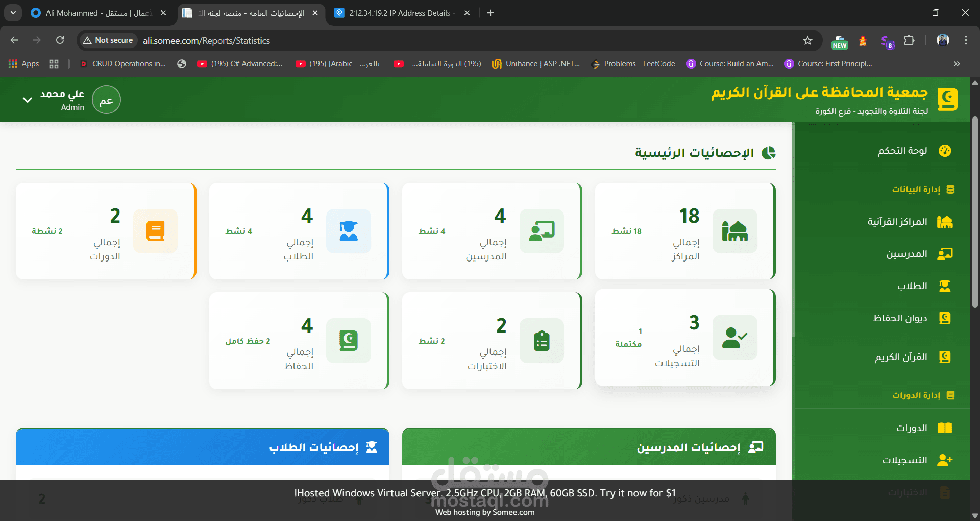Click student icon in إجمالي الطلاب card
The width and height of the screenshot is (980, 521).
(x=349, y=231)
